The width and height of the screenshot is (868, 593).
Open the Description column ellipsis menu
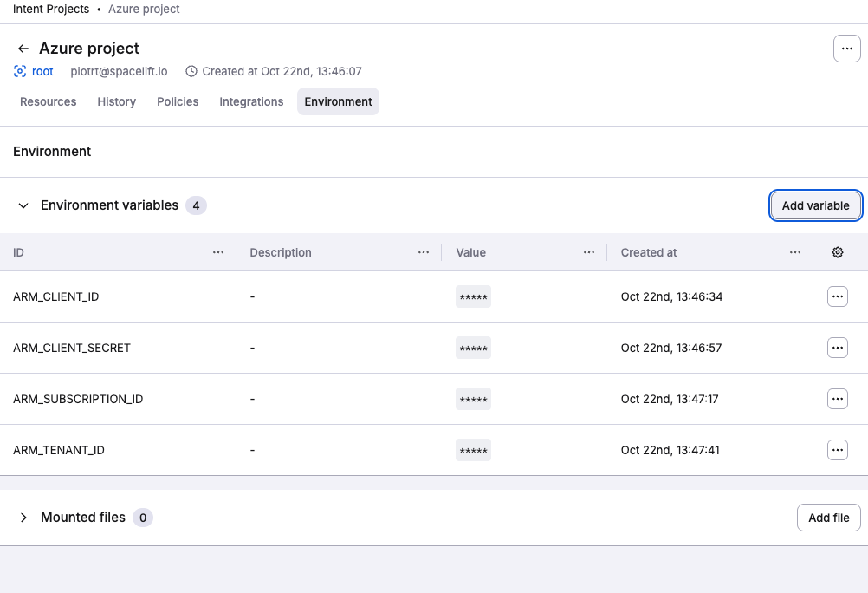[424, 252]
